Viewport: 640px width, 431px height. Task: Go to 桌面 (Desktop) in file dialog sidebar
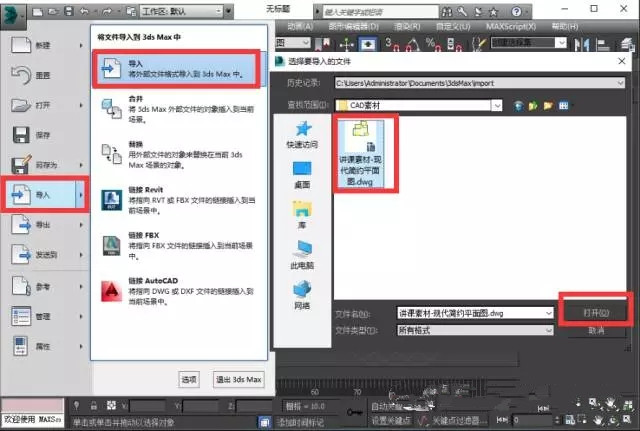302,175
